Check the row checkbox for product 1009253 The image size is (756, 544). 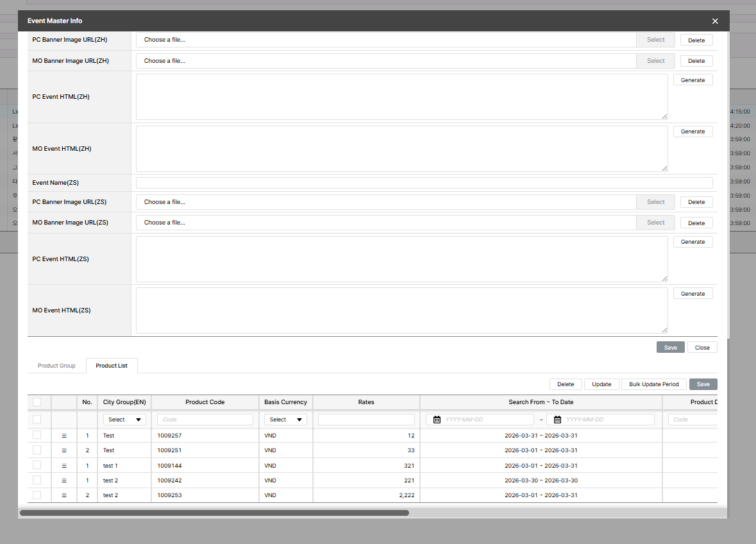pyautogui.click(x=37, y=495)
